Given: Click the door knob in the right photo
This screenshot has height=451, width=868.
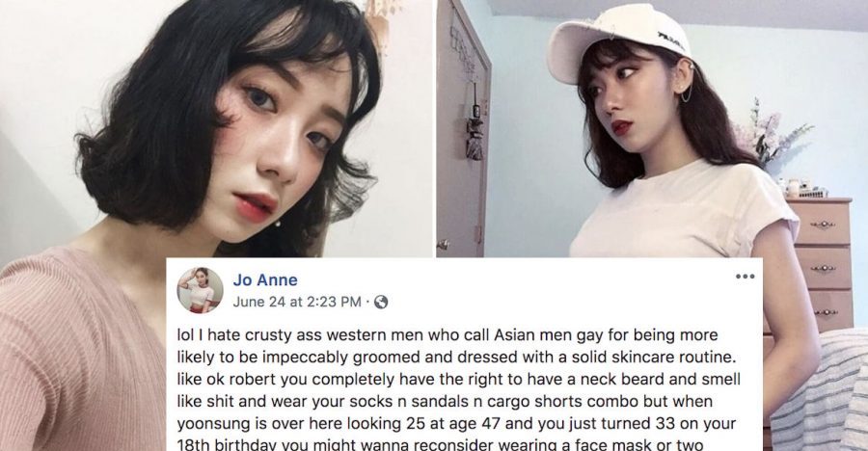Looking at the screenshot, I should click(x=443, y=244).
